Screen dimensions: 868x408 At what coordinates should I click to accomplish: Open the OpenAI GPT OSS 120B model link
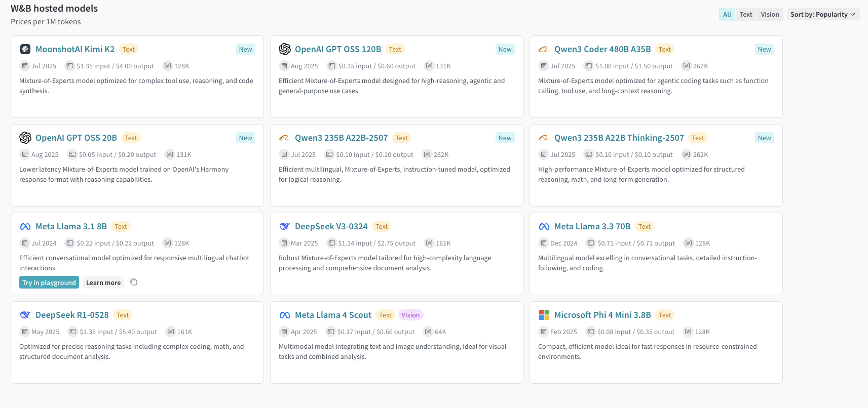(338, 49)
